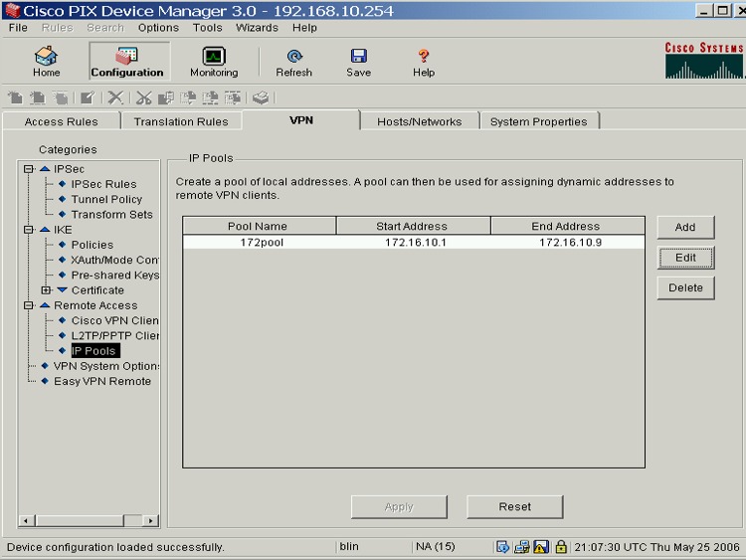746x560 pixels.
Task: Select IKE Policies tree item
Action: click(x=93, y=245)
